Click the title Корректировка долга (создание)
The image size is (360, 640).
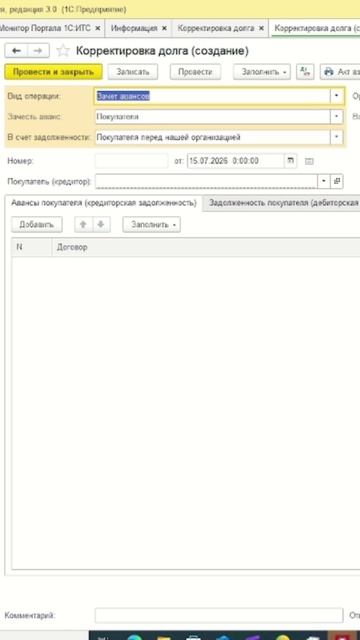[x=162, y=51]
